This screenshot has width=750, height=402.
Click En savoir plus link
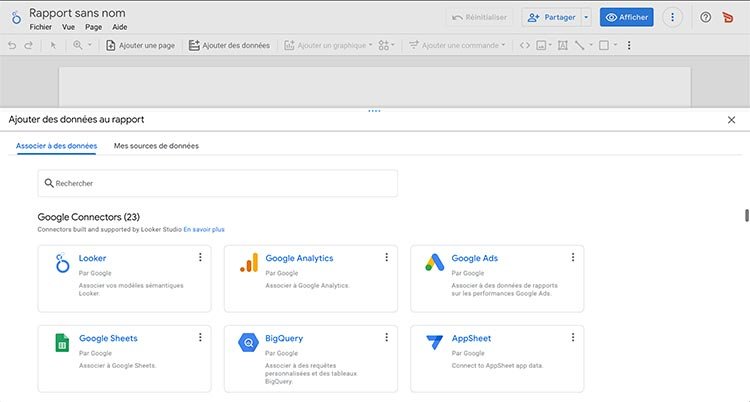pyautogui.click(x=204, y=229)
